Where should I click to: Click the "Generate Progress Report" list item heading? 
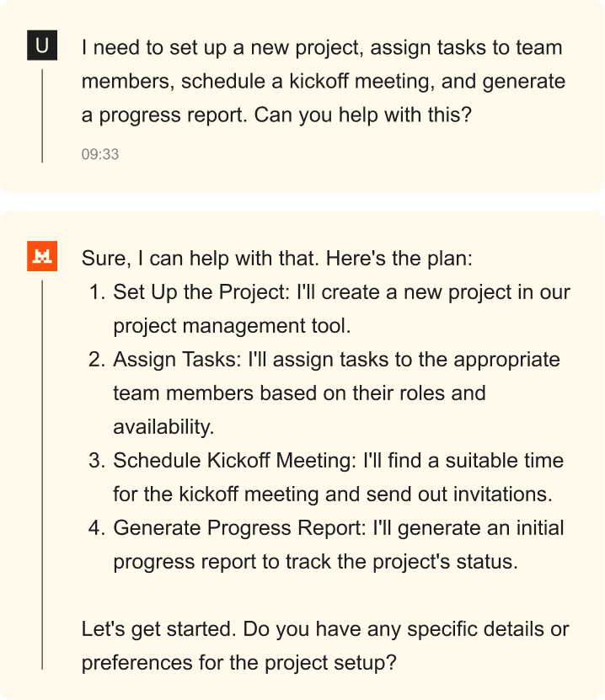[x=237, y=528]
